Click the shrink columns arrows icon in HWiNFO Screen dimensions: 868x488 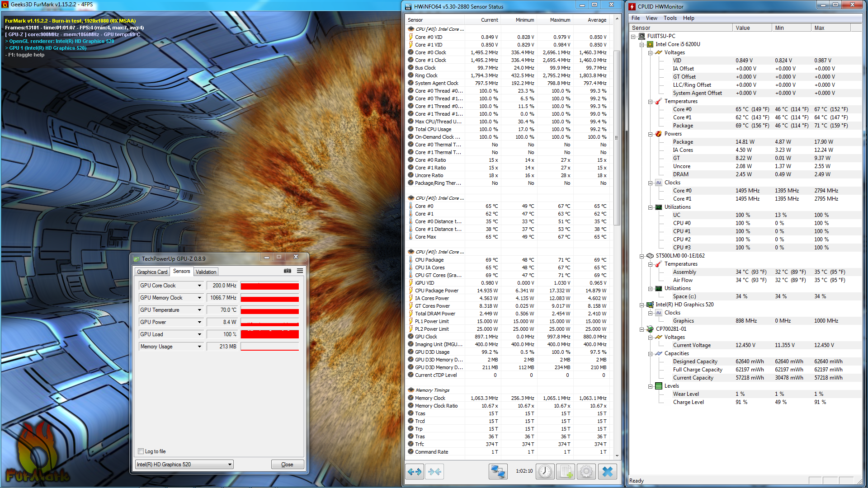[434, 472]
